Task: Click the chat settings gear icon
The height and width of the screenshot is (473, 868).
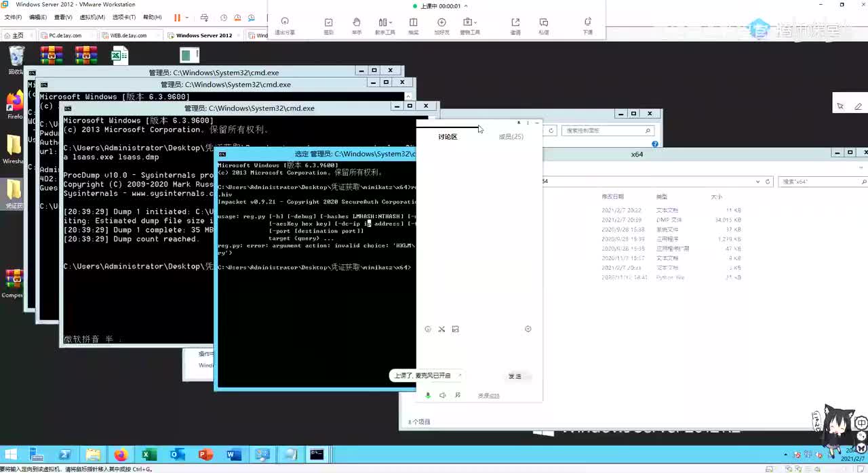Action: (x=528, y=329)
